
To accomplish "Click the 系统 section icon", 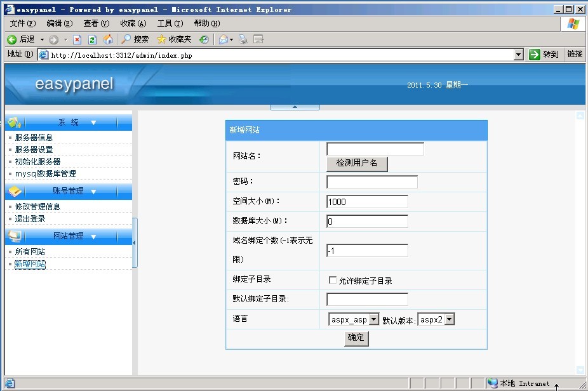I will click(x=14, y=123).
